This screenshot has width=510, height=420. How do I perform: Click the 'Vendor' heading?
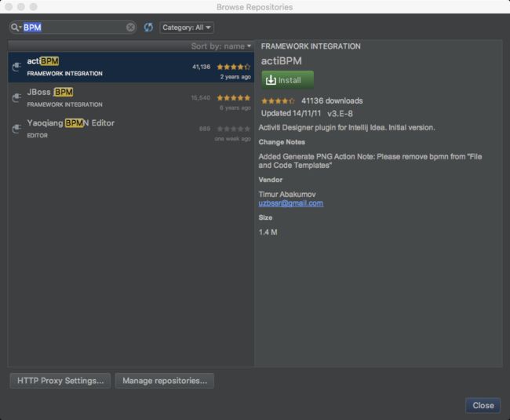click(270, 180)
